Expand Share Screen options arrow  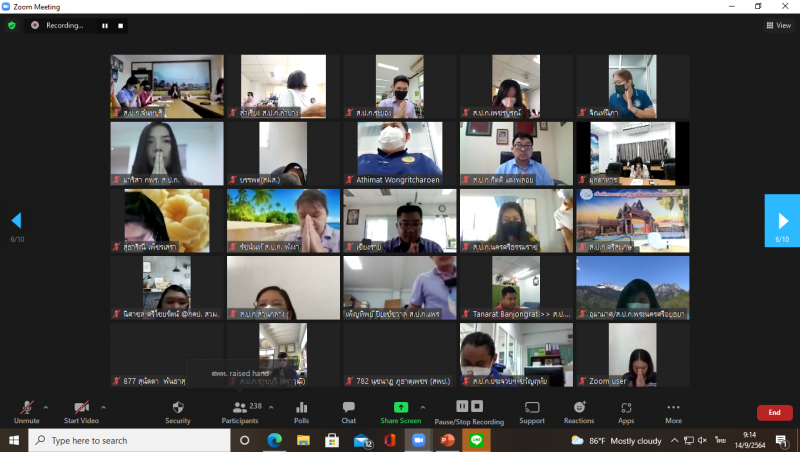click(x=423, y=407)
